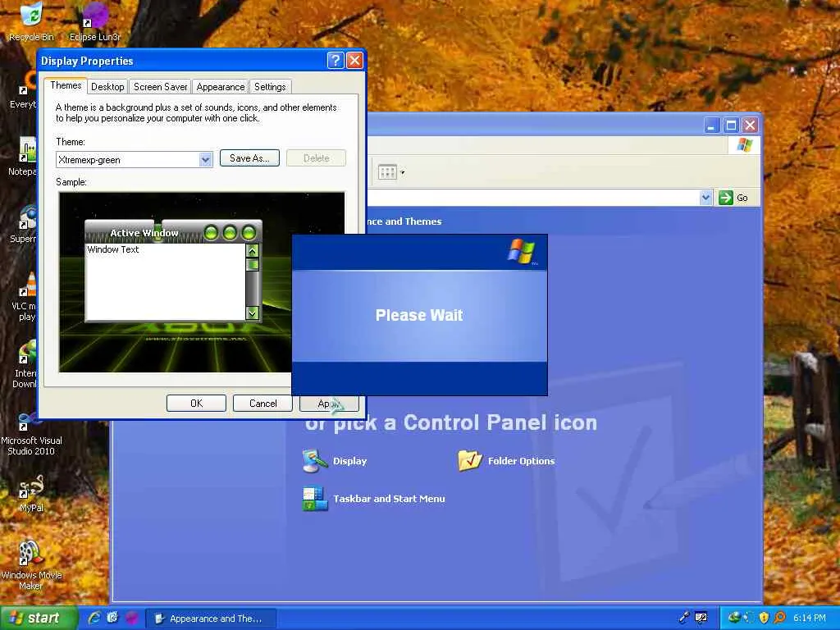Click the monitor display tray icon
The image size is (840, 630).
point(701,618)
